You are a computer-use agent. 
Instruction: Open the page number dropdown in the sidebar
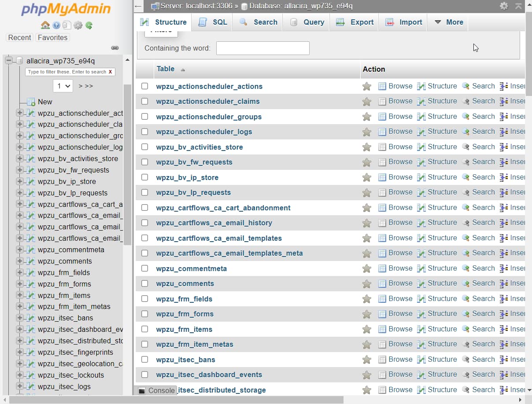coord(63,86)
